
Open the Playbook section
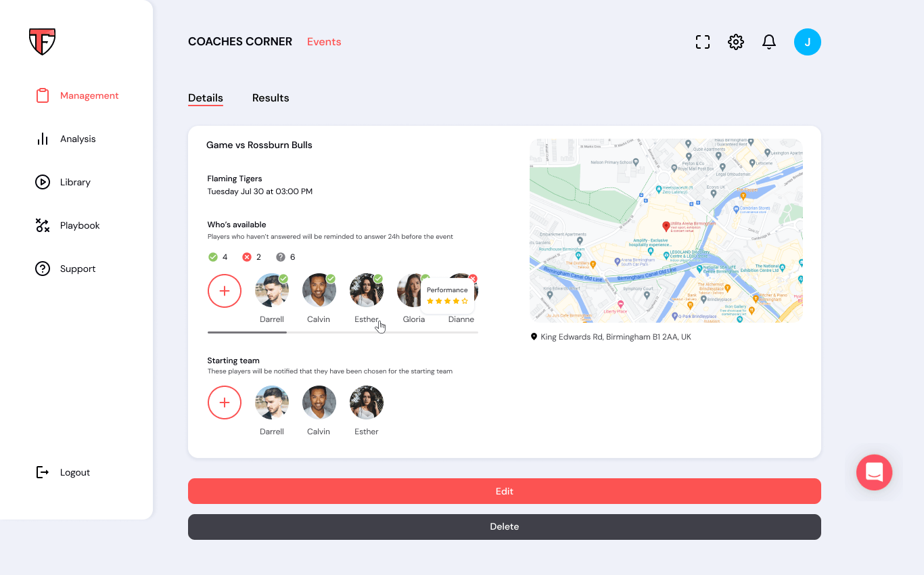pos(80,225)
